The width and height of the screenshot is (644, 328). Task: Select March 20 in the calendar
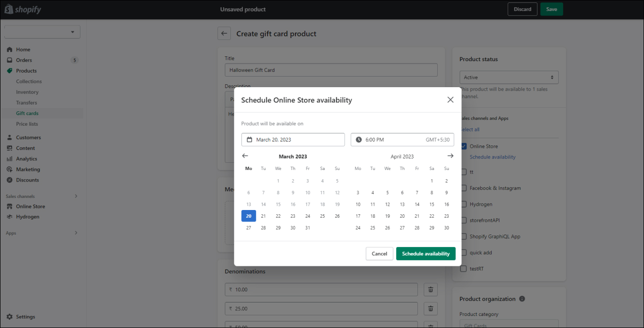click(x=249, y=216)
